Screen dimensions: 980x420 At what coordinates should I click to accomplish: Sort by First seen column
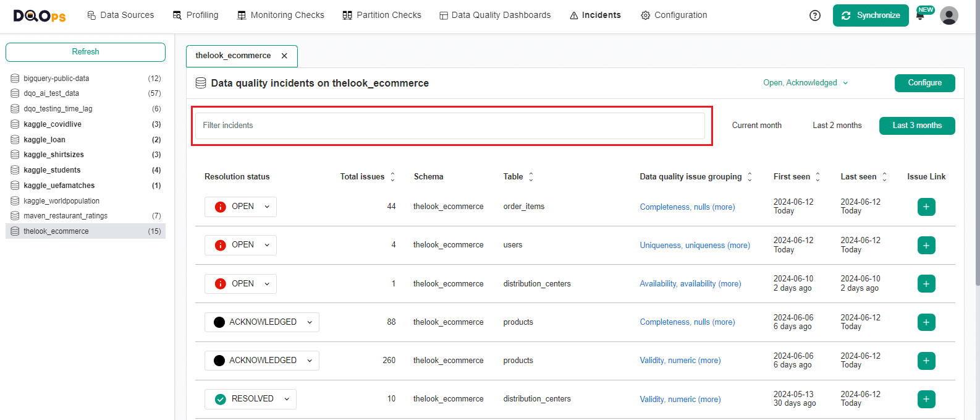[x=817, y=177]
